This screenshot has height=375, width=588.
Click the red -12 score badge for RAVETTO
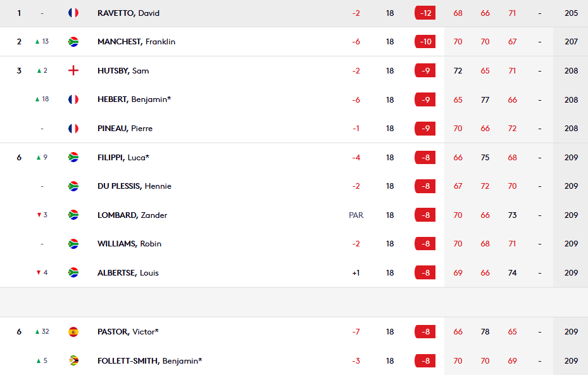click(x=425, y=13)
